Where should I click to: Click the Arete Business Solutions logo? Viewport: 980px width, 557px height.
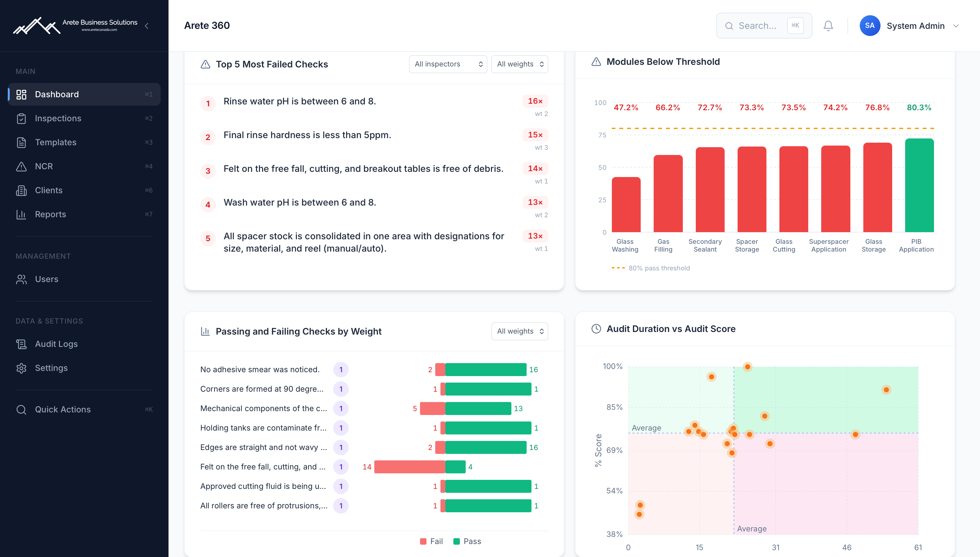[x=75, y=26]
